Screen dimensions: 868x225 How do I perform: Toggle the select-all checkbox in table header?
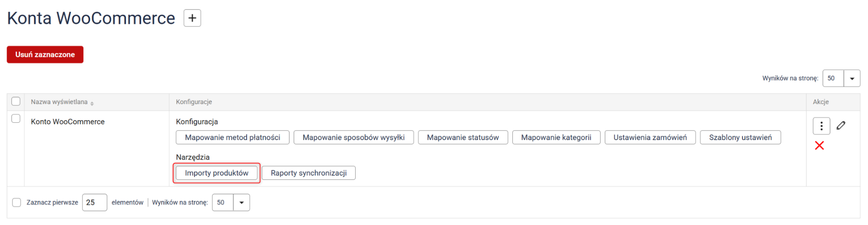tap(16, 101)
